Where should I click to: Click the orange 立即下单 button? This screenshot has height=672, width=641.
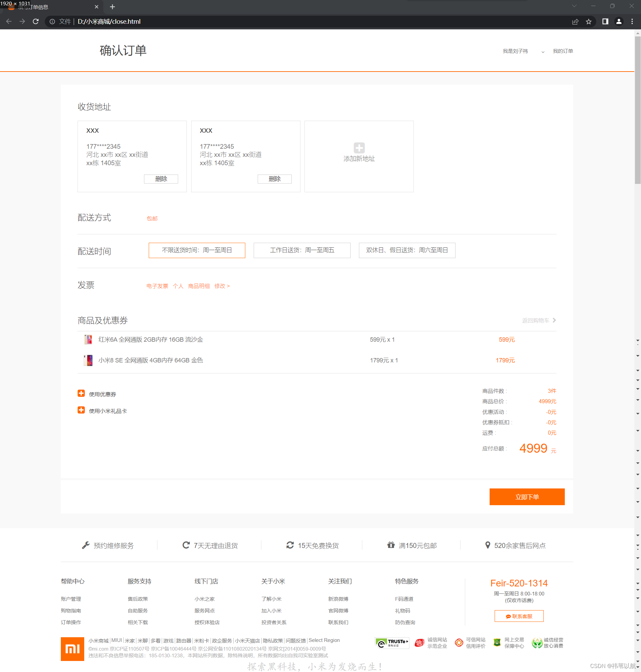pyautogui.click(x=527, y=497)
